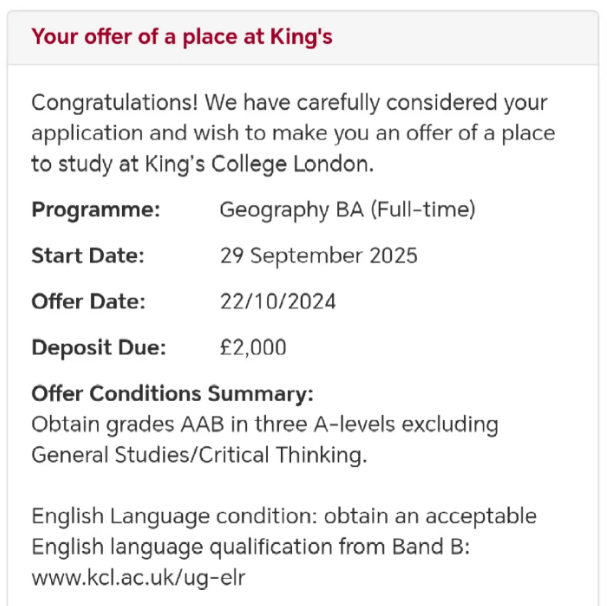
Task: Click the Programme label
Action: point(96,210)
